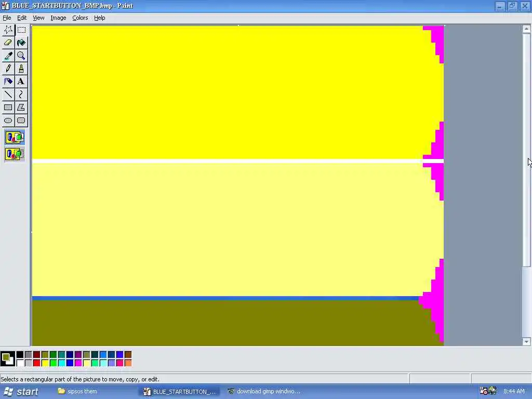Click the Paint application title bar icon
This screenshot has width=532, height=399.
coord(5,6)
